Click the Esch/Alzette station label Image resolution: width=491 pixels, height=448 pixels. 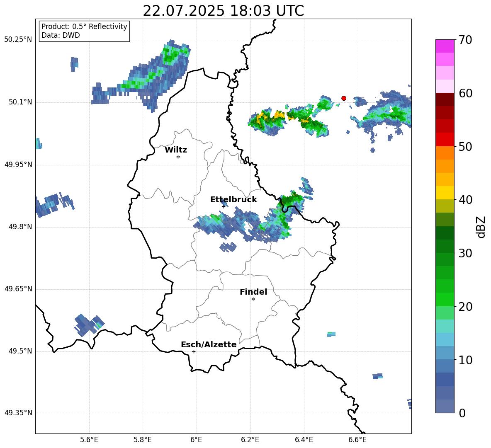[209, 344]
